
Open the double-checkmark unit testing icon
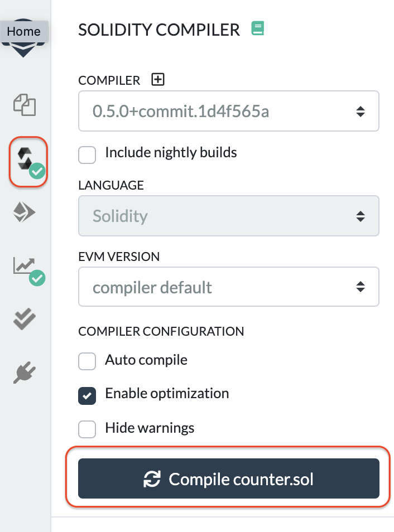click(25, 319)
